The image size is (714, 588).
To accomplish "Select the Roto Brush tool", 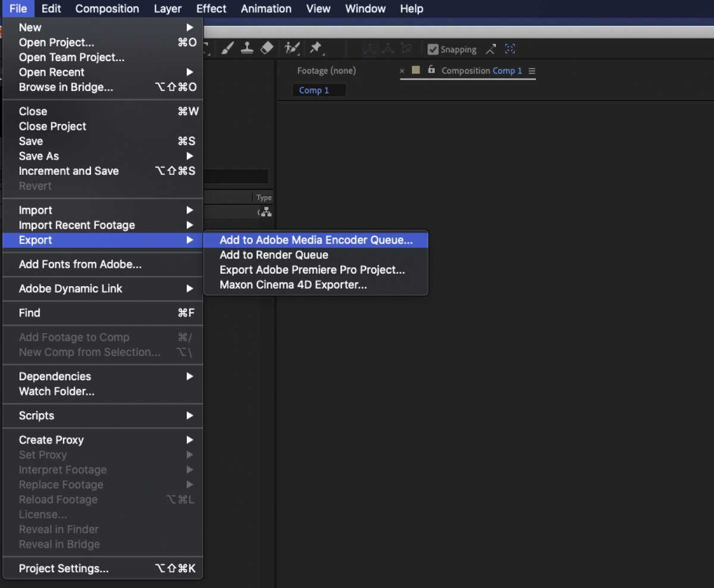I will point(292,48).
